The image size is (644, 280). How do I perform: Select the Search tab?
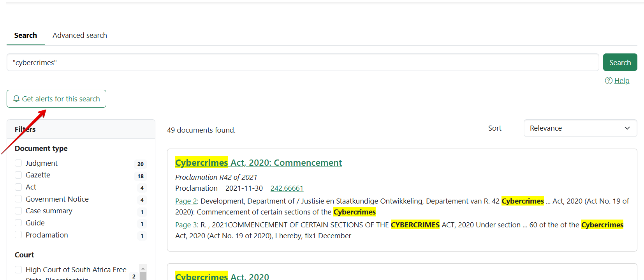pyautogui.click(x=26, y=35)
